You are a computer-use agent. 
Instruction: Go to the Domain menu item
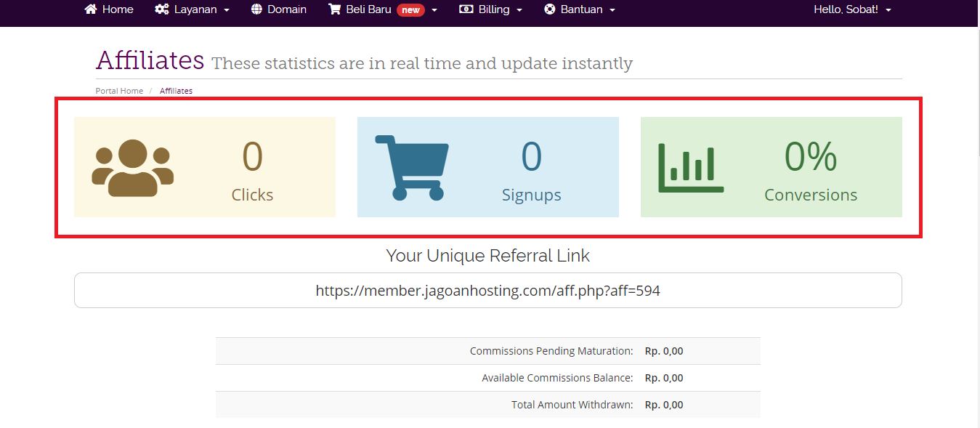point(278,9)
